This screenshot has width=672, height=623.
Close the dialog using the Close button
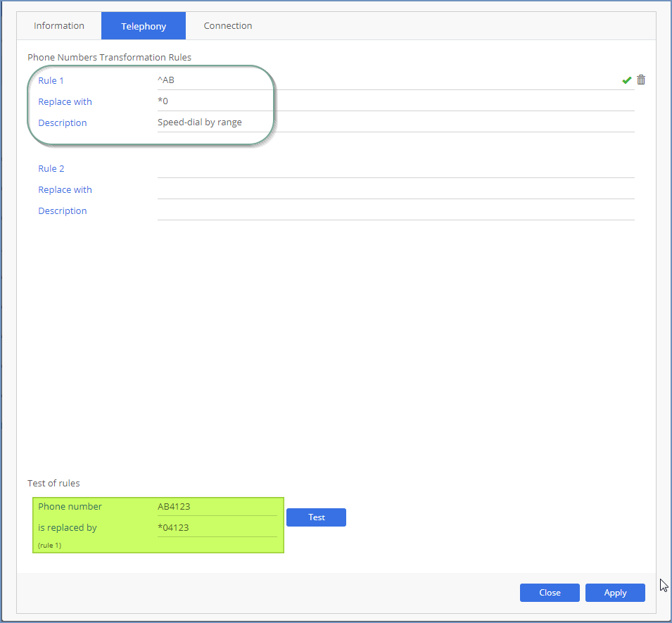pyautogui.click(x=550, y=593)
